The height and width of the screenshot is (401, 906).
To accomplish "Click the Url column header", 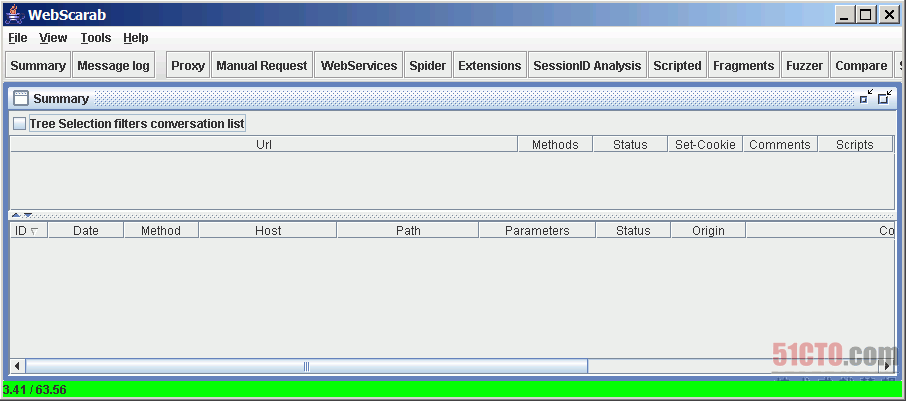I will [x=264, y=144].
